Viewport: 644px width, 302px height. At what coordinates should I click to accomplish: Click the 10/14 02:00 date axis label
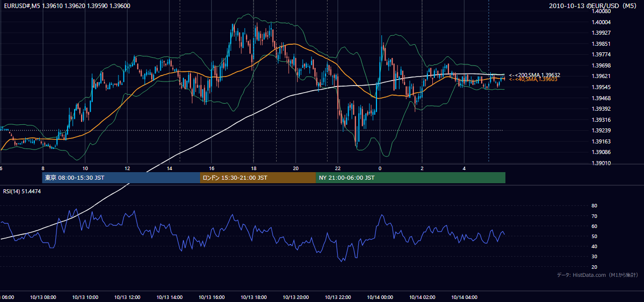[422, 297]
